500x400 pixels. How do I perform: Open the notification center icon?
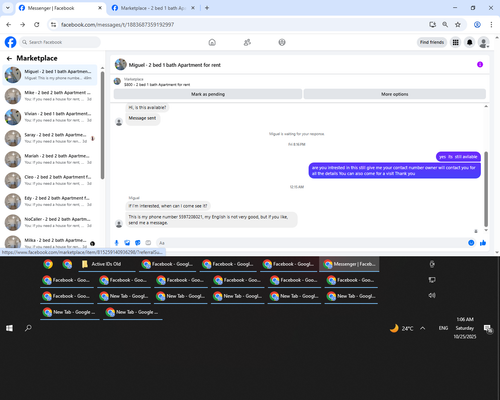(488, 329)
